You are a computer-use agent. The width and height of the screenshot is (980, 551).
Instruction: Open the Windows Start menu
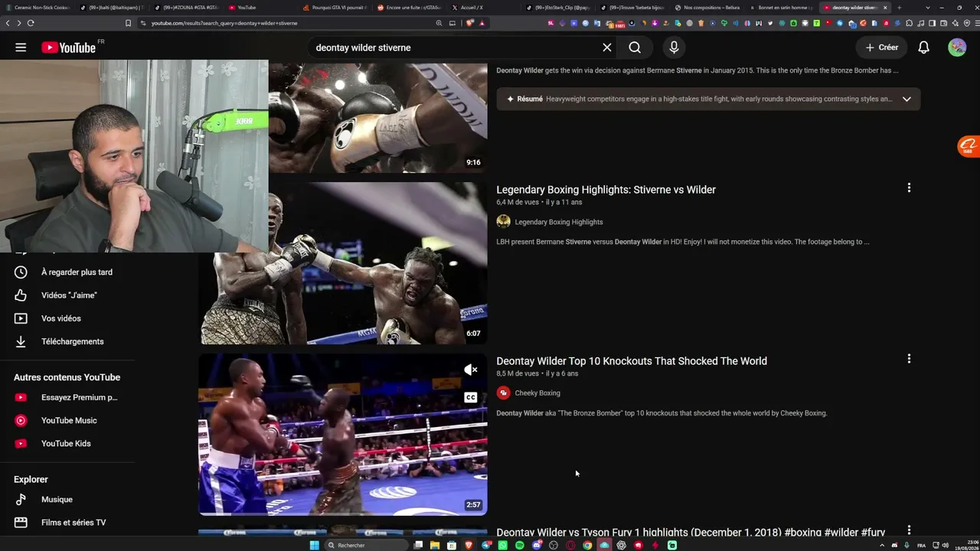click(314, 546)
